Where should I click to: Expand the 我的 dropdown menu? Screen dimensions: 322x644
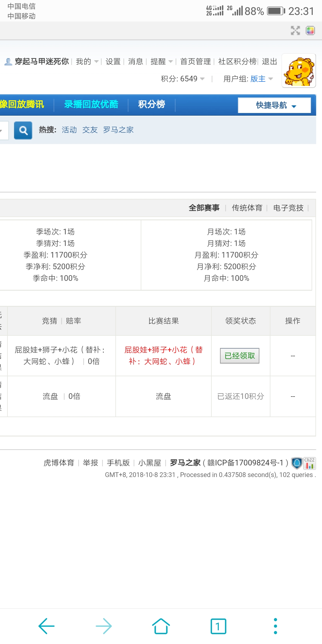point(87,62)
